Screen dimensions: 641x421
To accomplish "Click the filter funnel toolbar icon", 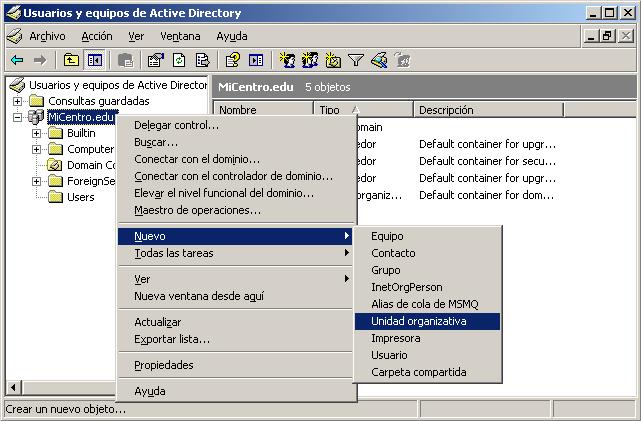I will click(355, 60).
